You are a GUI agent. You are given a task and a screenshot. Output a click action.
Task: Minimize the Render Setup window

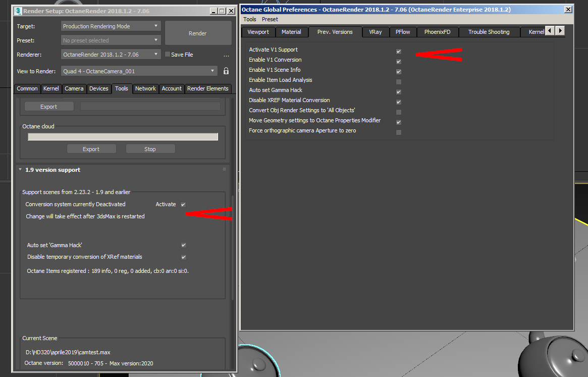pyautogui.click(x=213, y=11)
